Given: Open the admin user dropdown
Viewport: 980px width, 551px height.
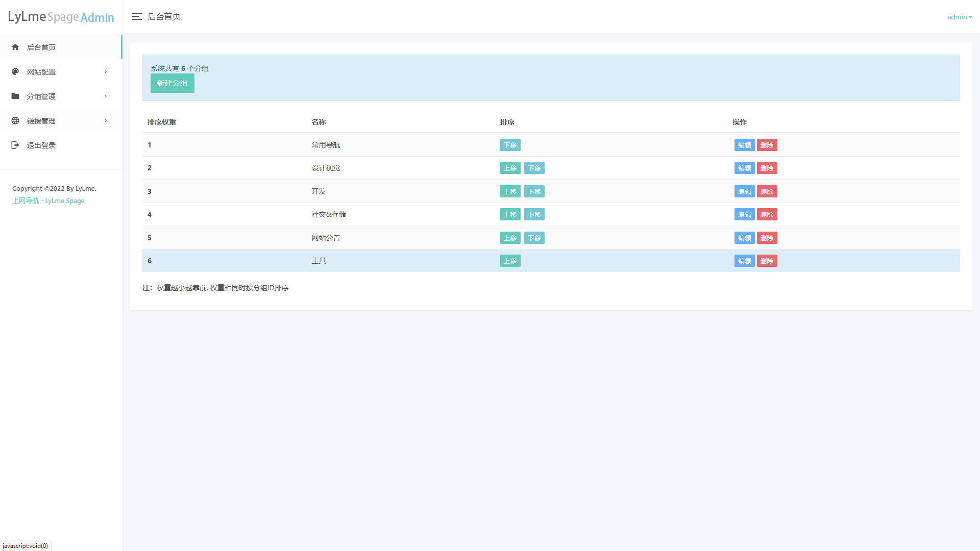Looking at the screenshot, I should (x=959, y=17).
